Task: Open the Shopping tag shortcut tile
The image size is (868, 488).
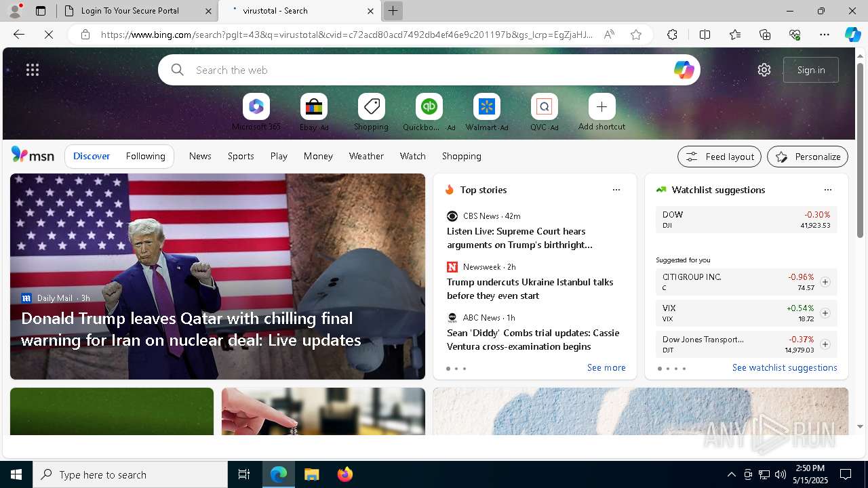Action: click(372, 113)
